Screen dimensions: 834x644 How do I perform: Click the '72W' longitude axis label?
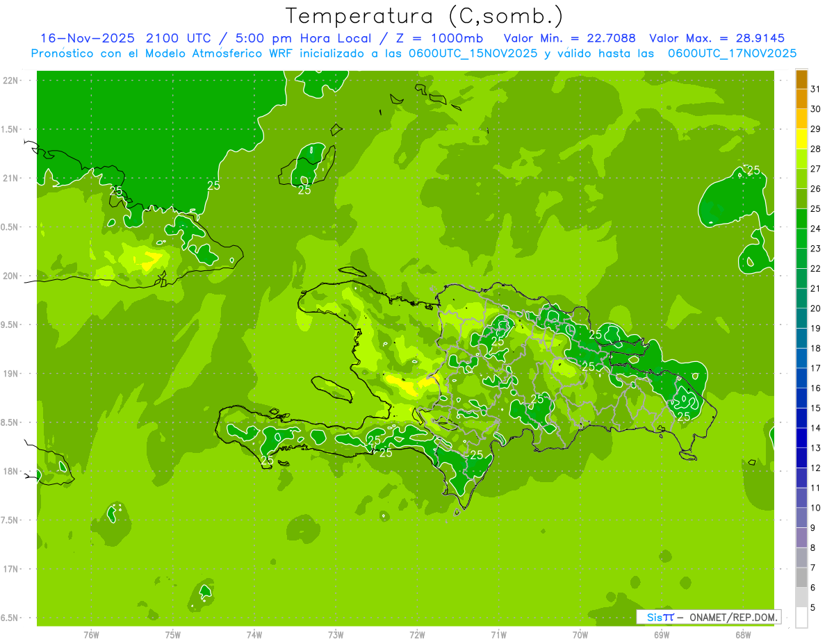417,634
